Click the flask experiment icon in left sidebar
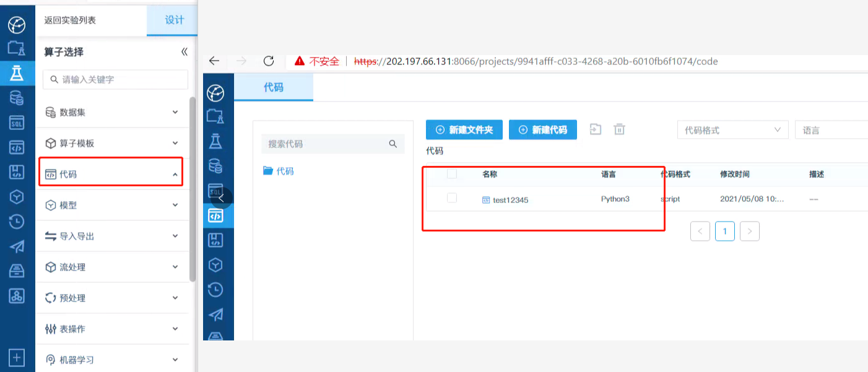The height and width of the screenshot is (372, 868). pyautogui.click(x=17, y=73)
